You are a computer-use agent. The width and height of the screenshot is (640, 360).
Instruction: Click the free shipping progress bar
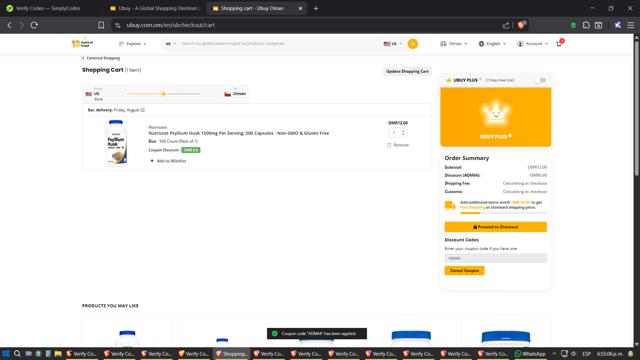pos(503,213)
